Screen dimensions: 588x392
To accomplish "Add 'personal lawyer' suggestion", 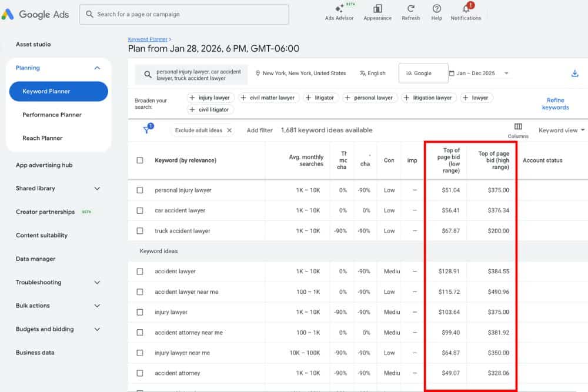I will [370, 98].
